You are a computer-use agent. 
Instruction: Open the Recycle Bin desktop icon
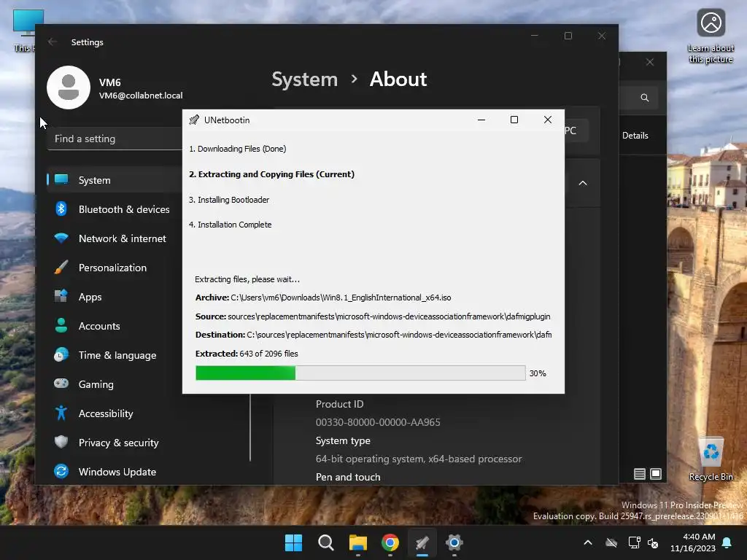pyautogui.click(x=711, y=459)
